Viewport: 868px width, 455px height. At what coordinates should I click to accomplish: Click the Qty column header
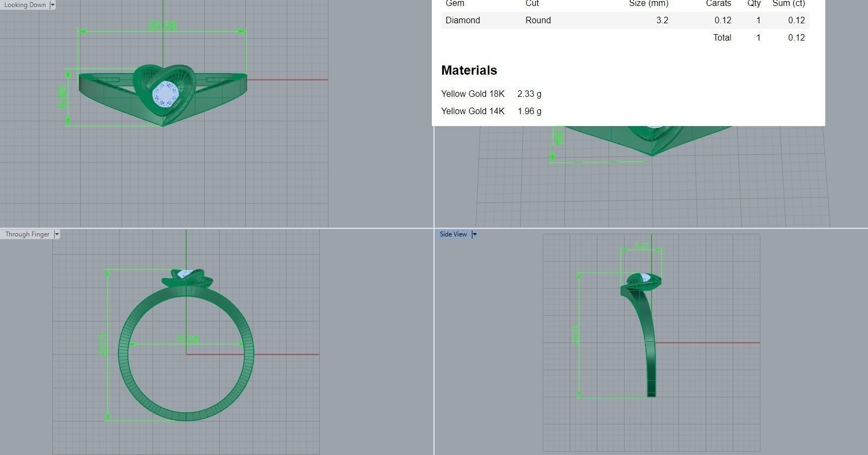(754, 3)
